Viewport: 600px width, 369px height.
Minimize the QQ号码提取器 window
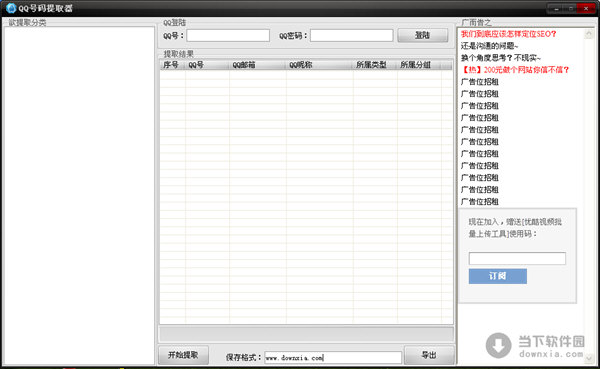[x=556, y=8]
